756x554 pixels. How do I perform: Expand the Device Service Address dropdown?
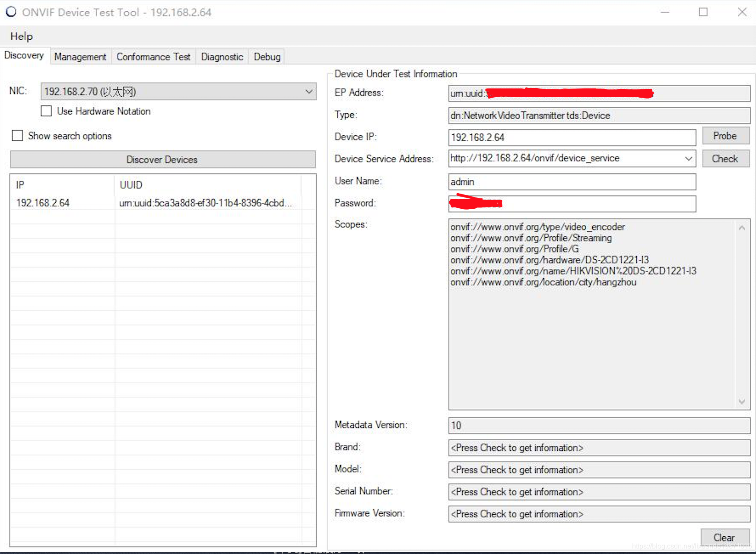pyautogui.click(x=689, y=159)
